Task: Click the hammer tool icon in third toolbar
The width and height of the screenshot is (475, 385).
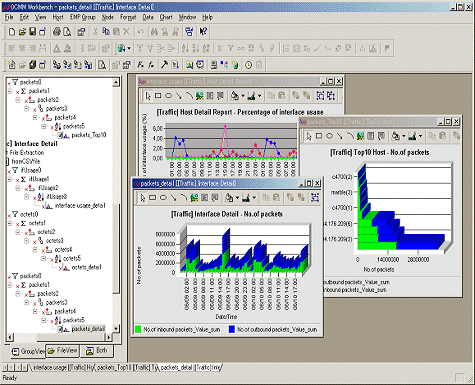Action: coord(164,64)
